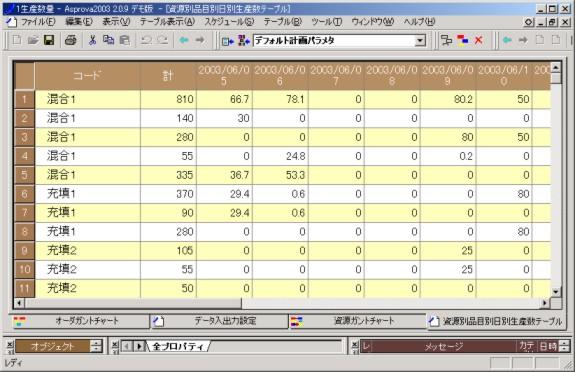Screen dimensions: 575x372
Task: Click cell 810 in row 1
Action: pos(168,99)
